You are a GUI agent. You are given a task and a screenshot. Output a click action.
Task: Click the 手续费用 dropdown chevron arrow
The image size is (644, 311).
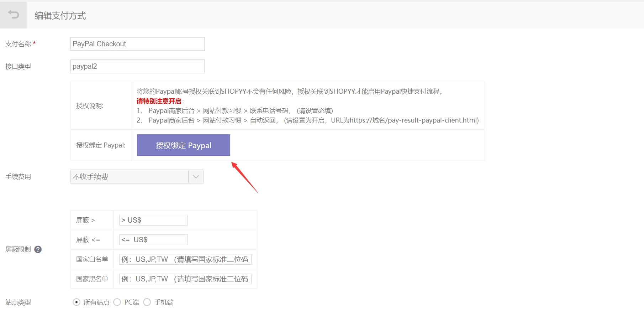click(196, 177)
